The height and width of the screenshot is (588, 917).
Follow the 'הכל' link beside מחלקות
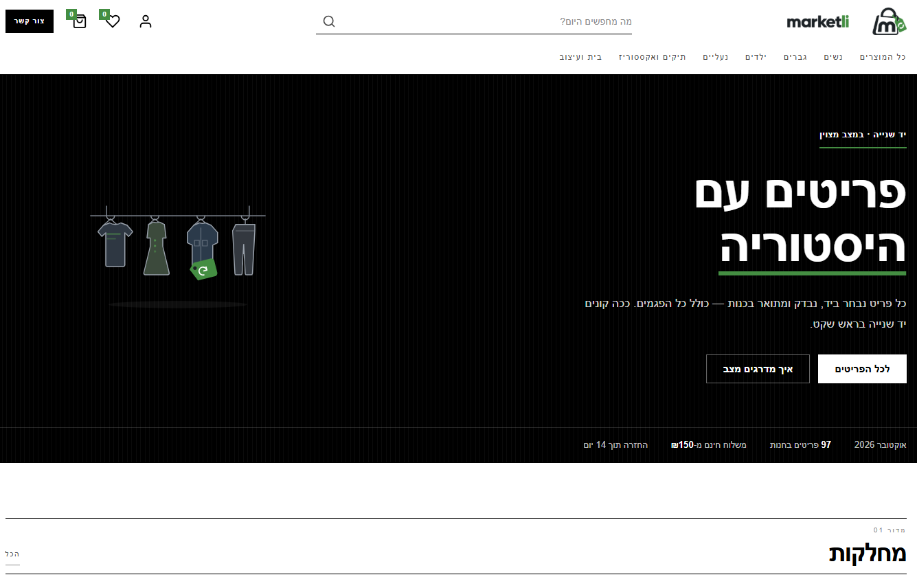point(12,554)
